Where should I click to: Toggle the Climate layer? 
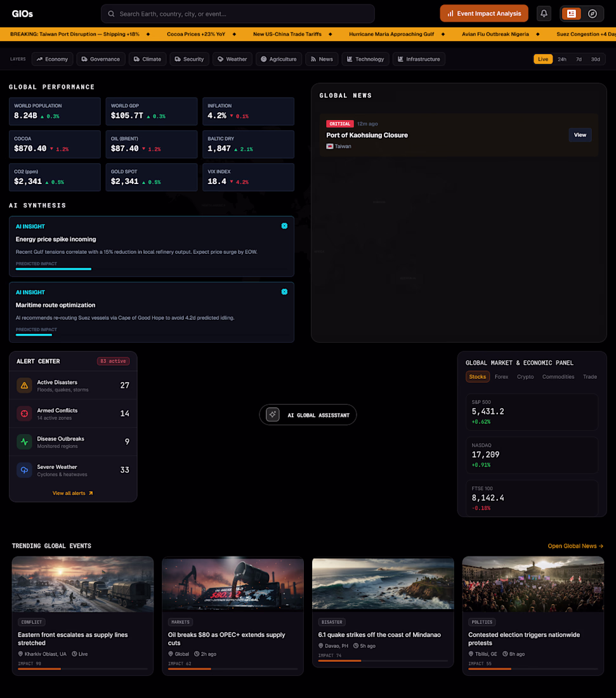point(148,59)
